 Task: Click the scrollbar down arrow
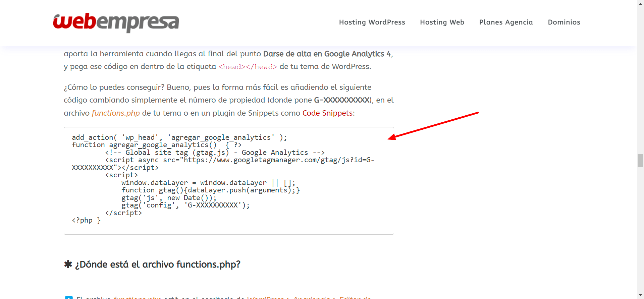[641, 296]
